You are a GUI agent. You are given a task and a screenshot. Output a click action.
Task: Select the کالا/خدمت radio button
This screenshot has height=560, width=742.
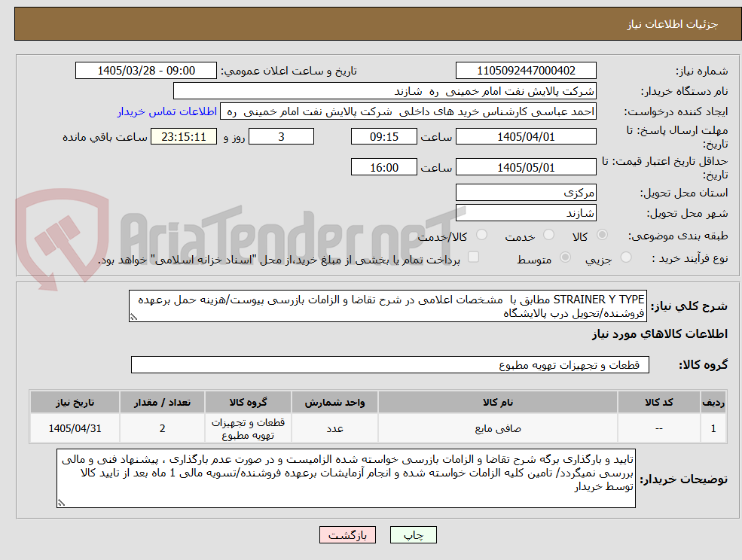[x=481, y=235]
